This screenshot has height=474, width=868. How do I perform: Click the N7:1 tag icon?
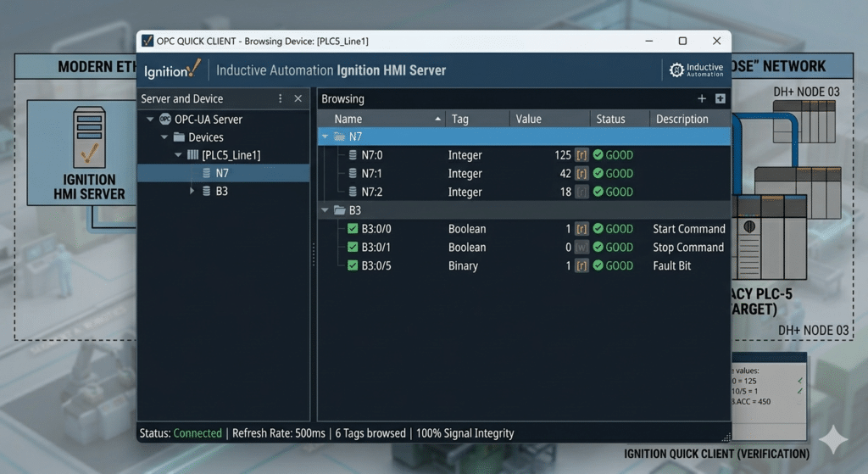353,173
